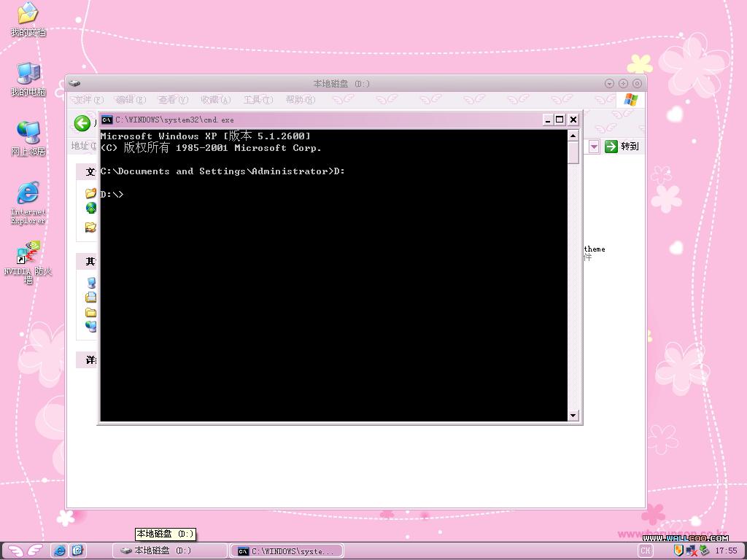Viewport: 747px width, 560px height.
Task: Open the 编辑(E) menu in Explorer
Action: (131, 99)
